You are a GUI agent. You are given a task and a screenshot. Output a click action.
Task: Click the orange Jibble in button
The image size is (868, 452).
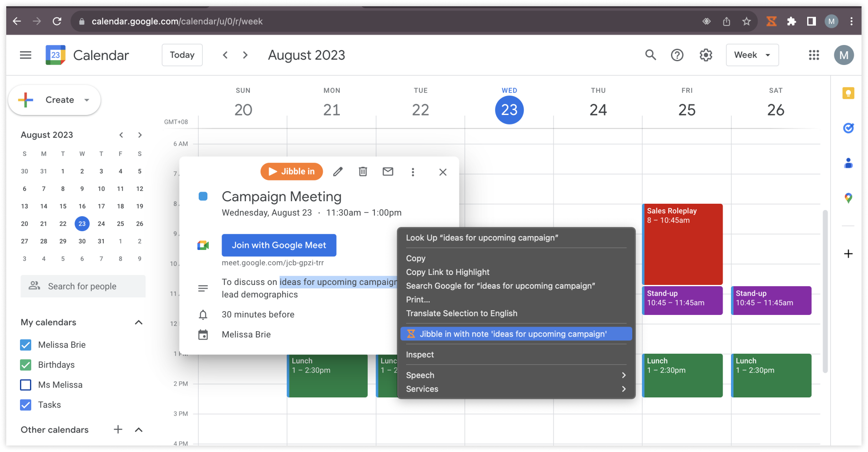(292, 172)
